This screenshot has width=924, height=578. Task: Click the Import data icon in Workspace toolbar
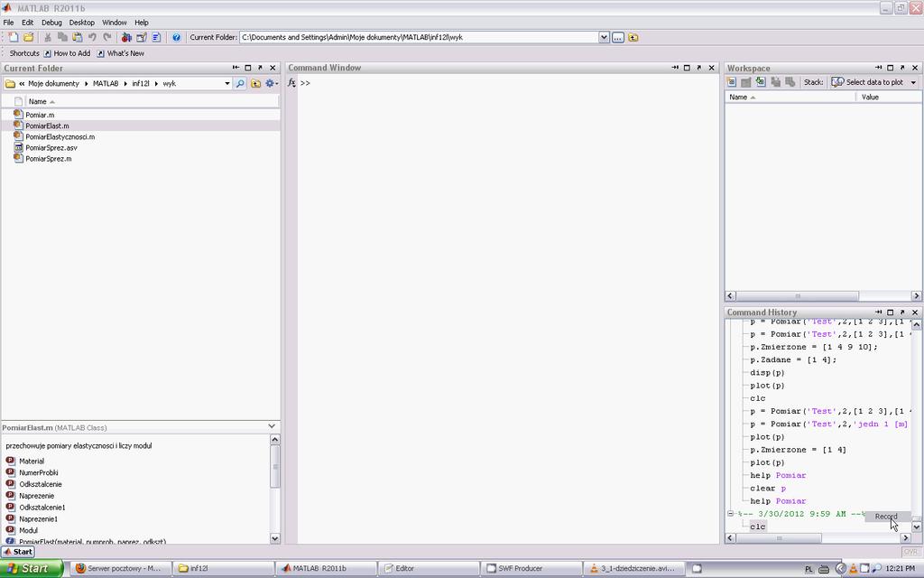pos(761,82)
